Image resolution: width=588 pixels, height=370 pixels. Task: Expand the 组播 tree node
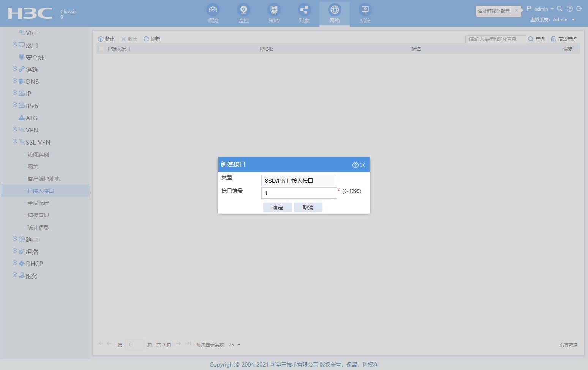coord(15,251)
